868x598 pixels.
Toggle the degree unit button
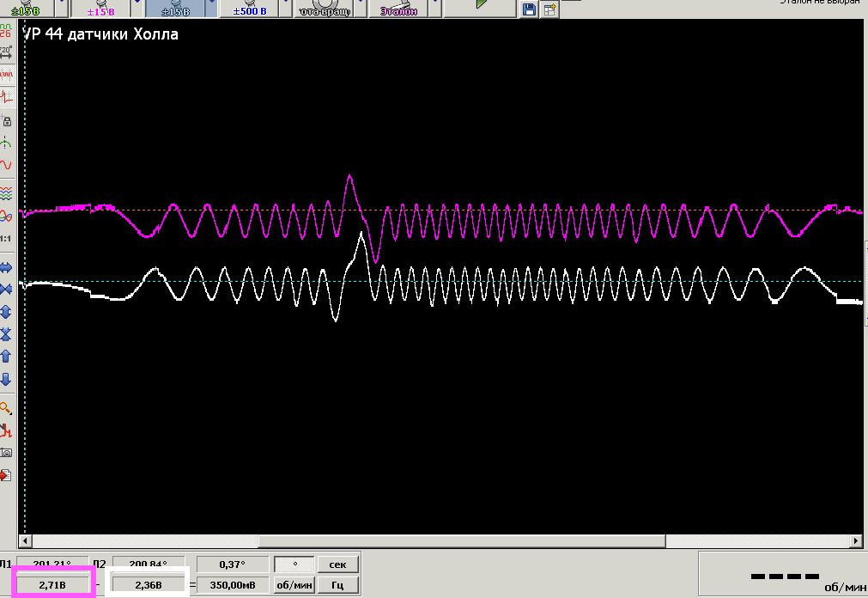(x=294, y=564)
